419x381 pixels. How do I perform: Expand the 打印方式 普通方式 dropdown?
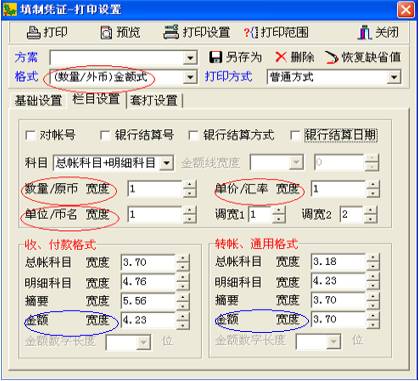[x=394, y=77]
